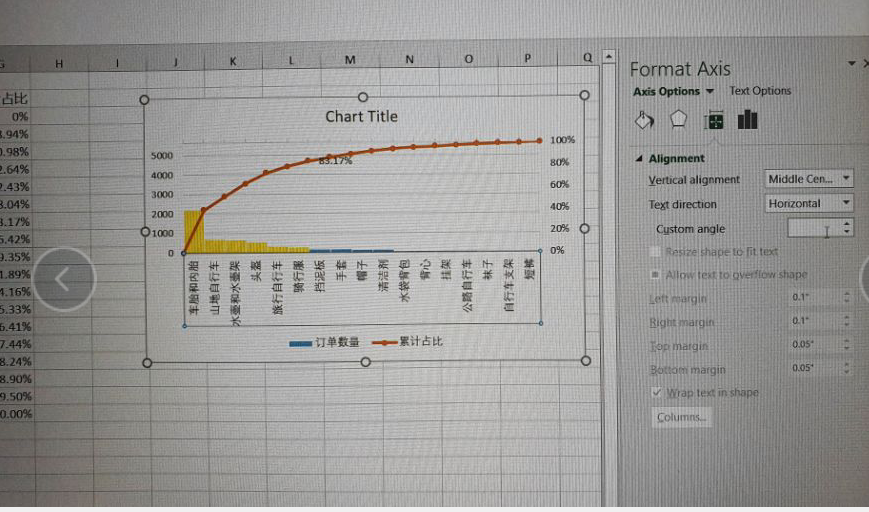Click the top-center chart resize handle
The width and height of the screenshot is (869, 512).
tap(362, 97)
